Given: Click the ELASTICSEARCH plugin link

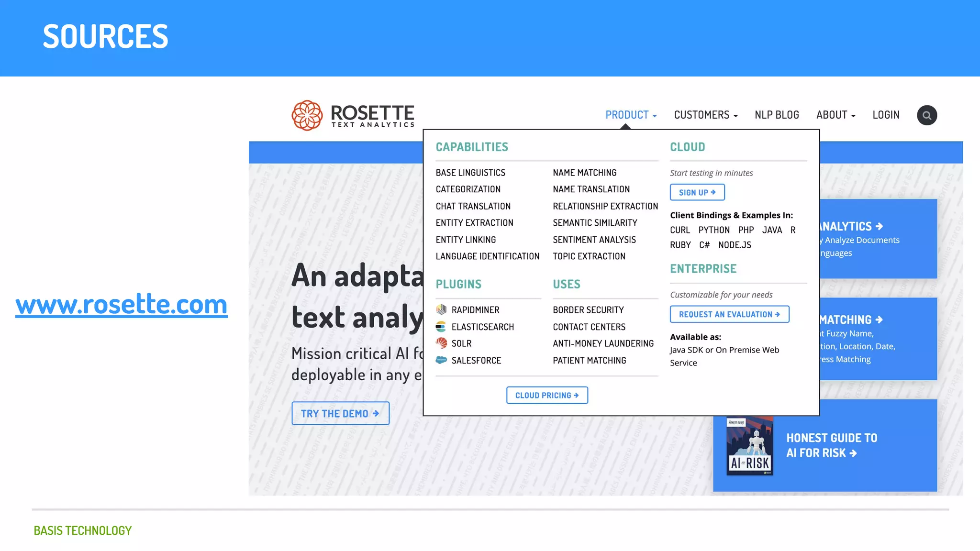Looking at the screenshot, I should [x=482, y=327].
